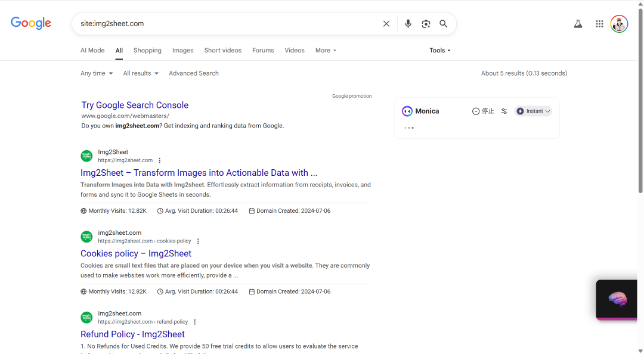Open the Instant model dropdown in Monica
Viewport: 644px width, 354px height.
[x=533, y=111]
